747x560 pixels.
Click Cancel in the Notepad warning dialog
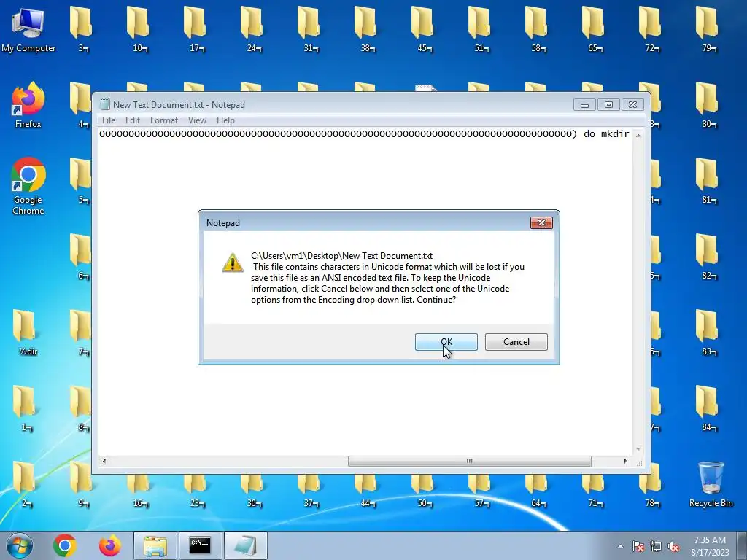click(x=516, y=342)
